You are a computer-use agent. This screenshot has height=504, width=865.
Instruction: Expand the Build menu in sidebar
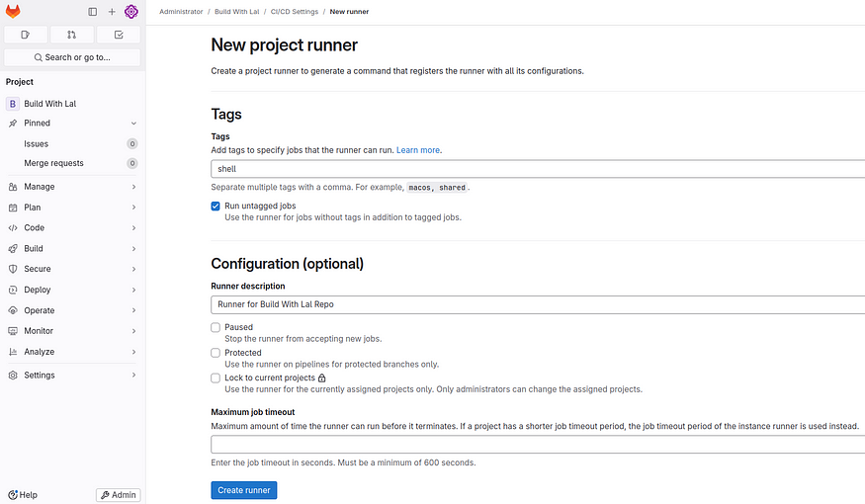coord(72,249)
